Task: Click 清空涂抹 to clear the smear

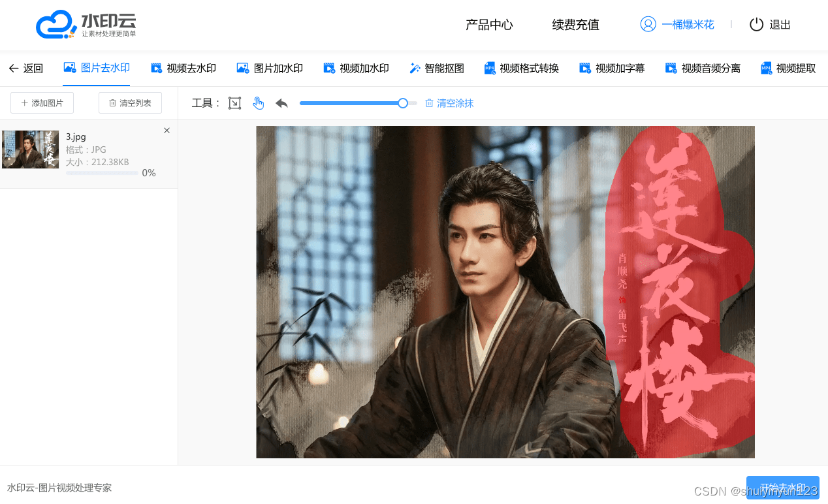Action: coord(449,103)
